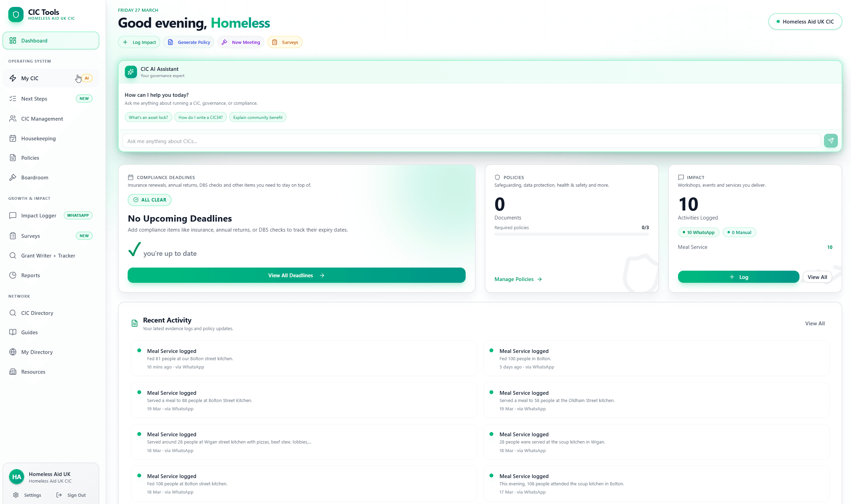Click the CIC Management people icon
The image size is (851, 504).
[13, 119]
